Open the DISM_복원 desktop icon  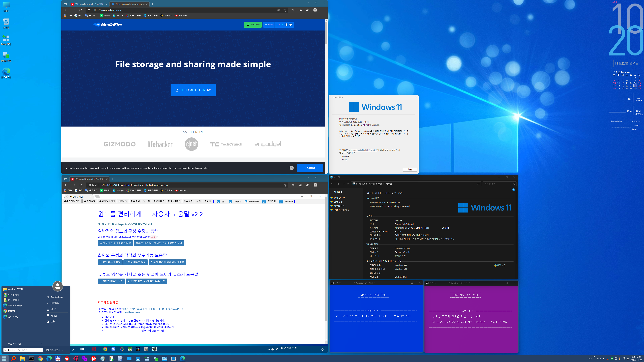coord(6,56)
